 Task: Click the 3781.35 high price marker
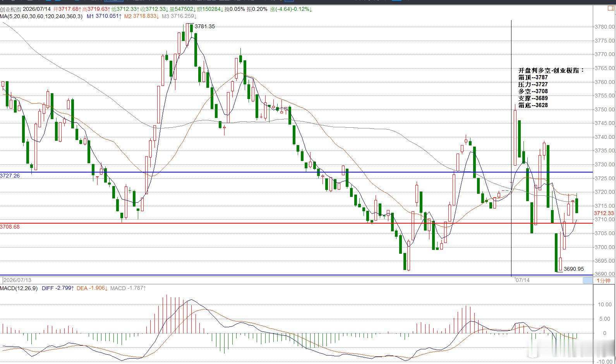tap(204, 26)
